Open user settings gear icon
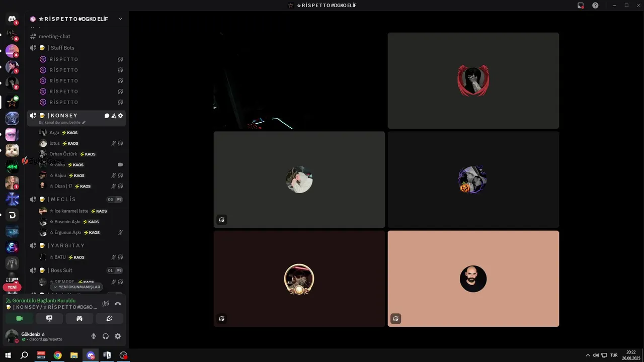644x362 pixels. point(118,336)
